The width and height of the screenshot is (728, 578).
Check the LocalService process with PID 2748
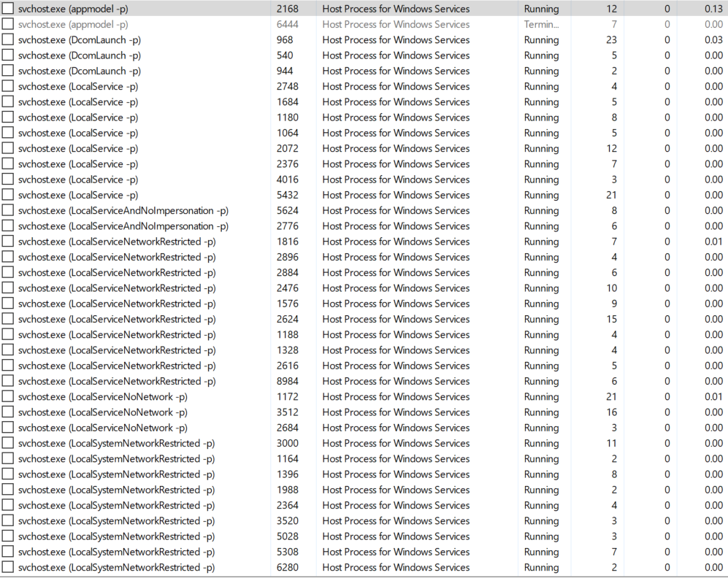point(7,86)
